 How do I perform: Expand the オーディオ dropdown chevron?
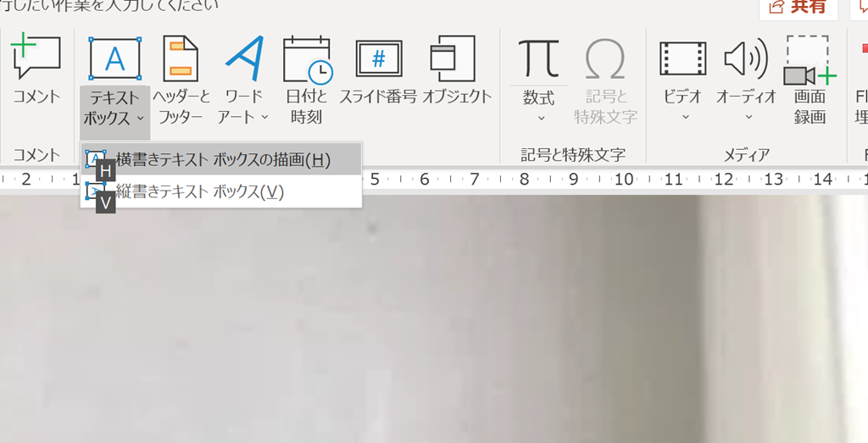[746, 118]
